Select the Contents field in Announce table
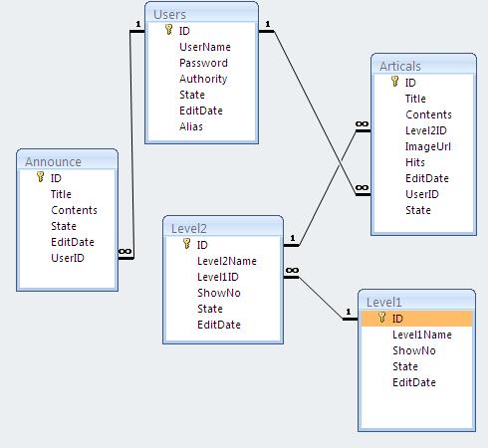 pos(74,210)
